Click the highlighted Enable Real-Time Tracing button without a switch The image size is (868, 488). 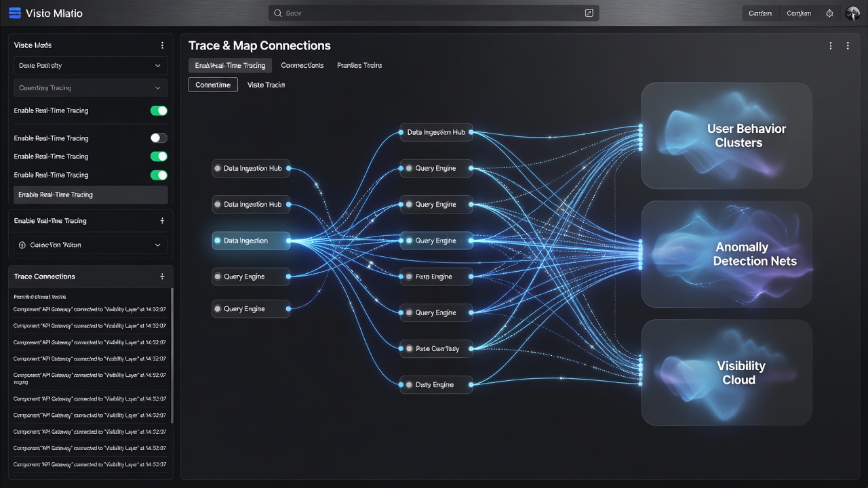pos(91,195)
